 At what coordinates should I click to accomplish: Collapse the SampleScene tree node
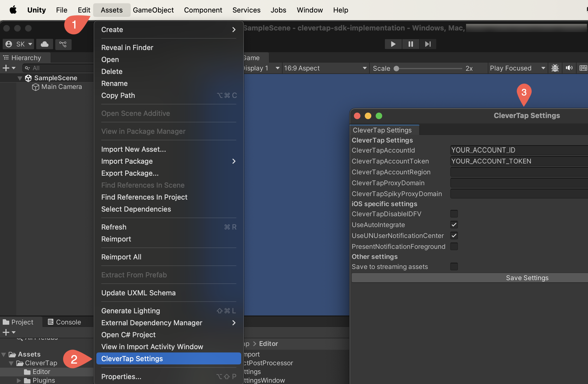pos(20,78)
